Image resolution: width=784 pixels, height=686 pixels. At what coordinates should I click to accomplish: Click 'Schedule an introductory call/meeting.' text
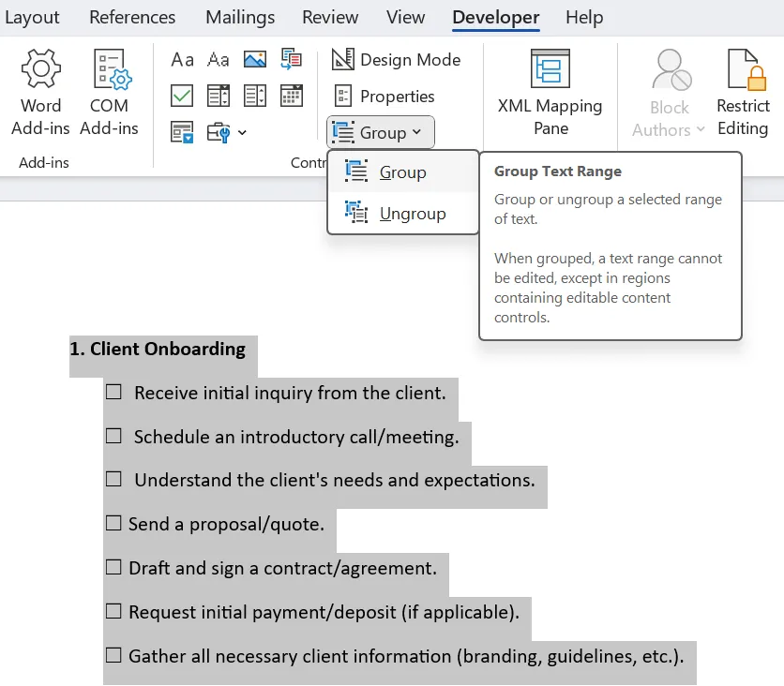coord(296,437)
